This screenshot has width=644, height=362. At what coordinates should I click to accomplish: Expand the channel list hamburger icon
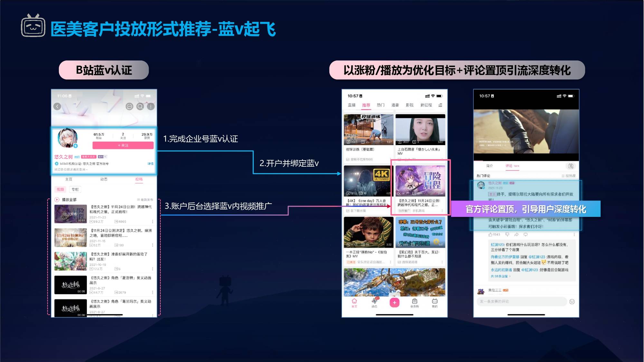pyautogui.click(x=440, y=105)
